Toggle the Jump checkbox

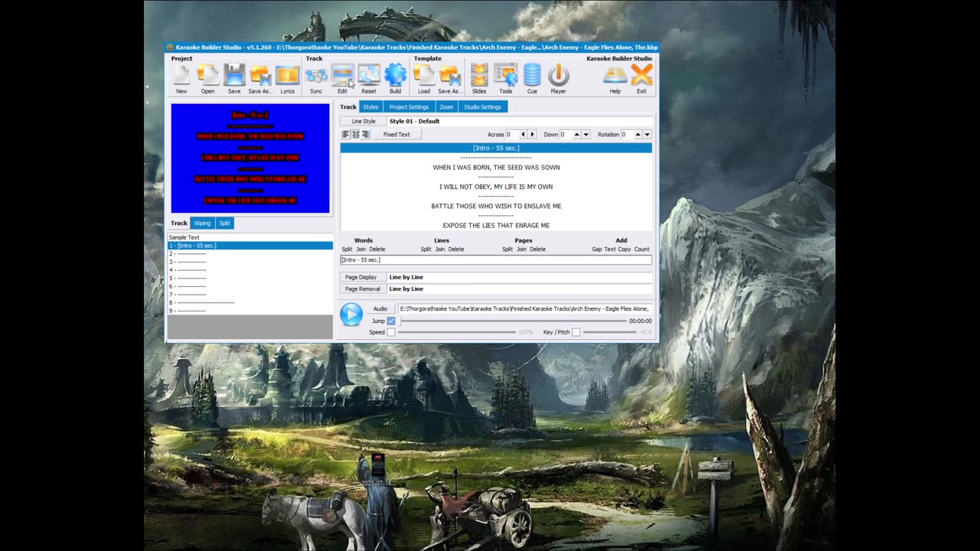point(391,321)
